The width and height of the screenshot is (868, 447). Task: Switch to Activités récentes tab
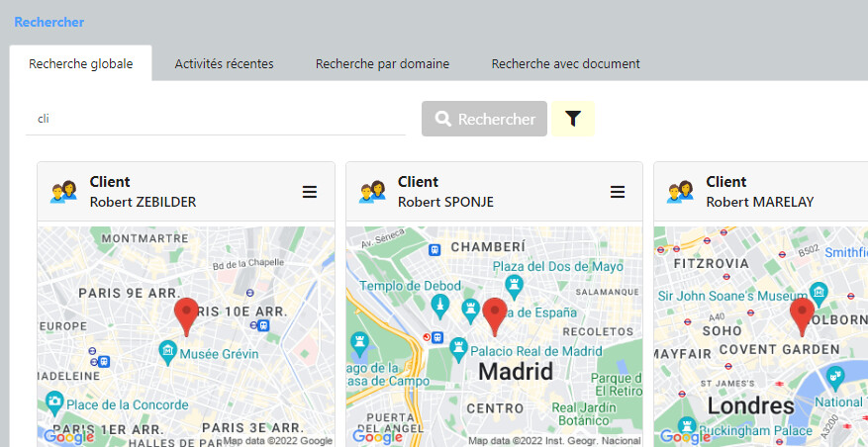[225, 63]
